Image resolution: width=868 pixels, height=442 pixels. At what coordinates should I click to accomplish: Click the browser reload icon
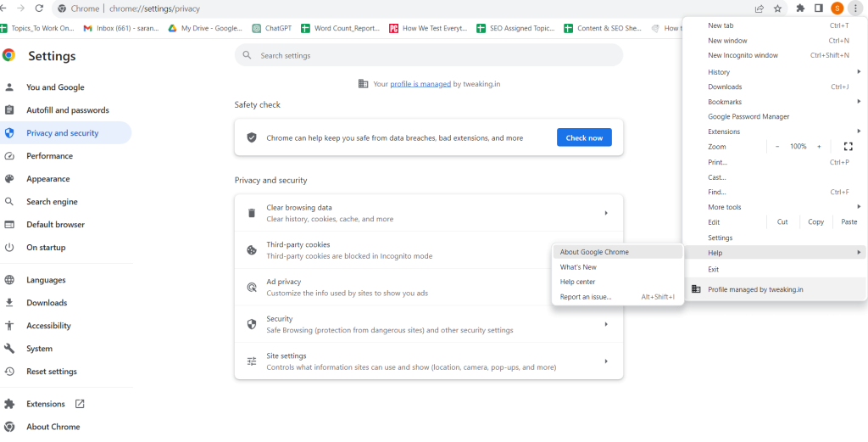point(39,8)
